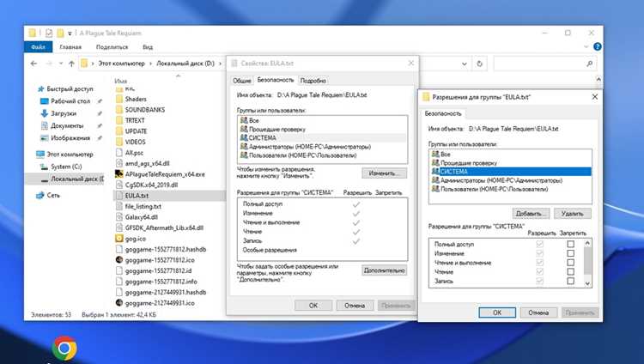
Task: Click the Добавить... button
Action: coord(531,214)
